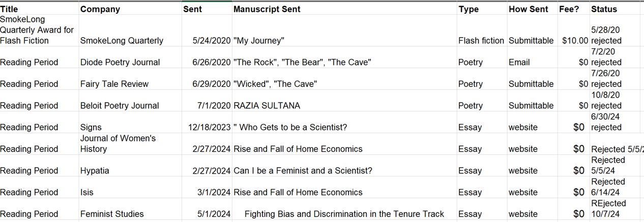644x222 pixels.
Task: Click the Fairy Tale Review cell
Action: [131, 79]
